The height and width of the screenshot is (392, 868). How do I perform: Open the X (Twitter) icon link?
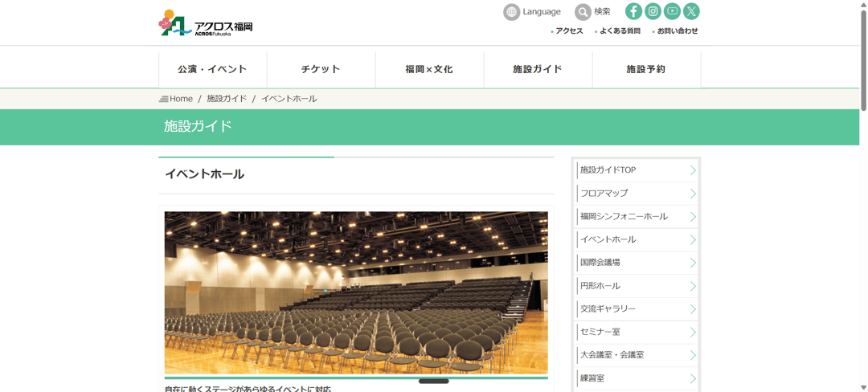(691, 11)
